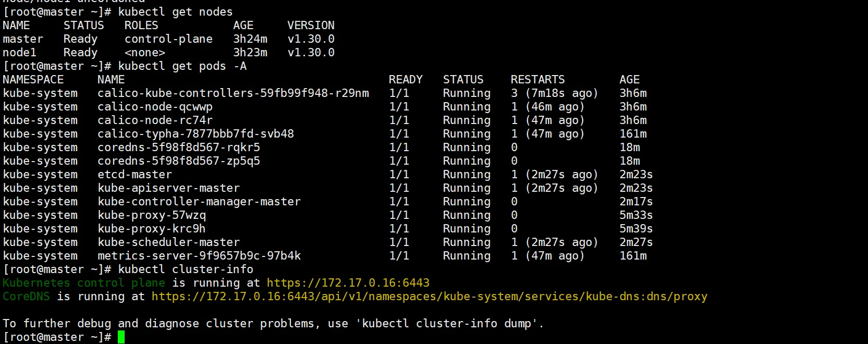
Task: Click the ROLES column header
Action: [x=141, y=26]
